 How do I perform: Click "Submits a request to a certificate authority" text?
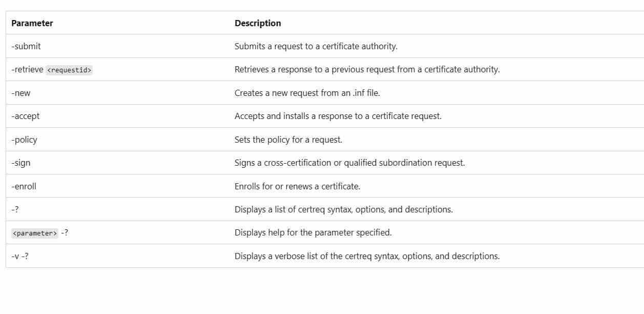pos(316,46)
